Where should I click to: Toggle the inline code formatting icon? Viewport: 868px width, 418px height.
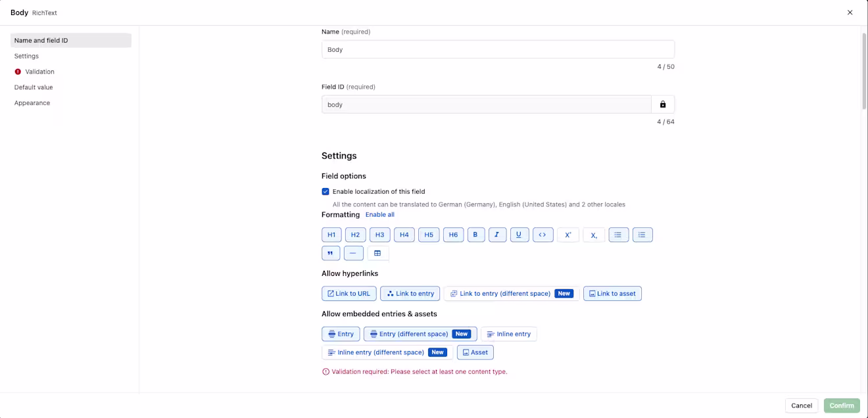(x=542, y=235)
